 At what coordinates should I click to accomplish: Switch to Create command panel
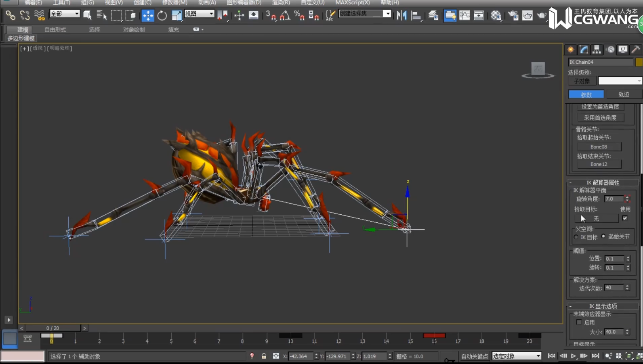[x=571, y=49]
